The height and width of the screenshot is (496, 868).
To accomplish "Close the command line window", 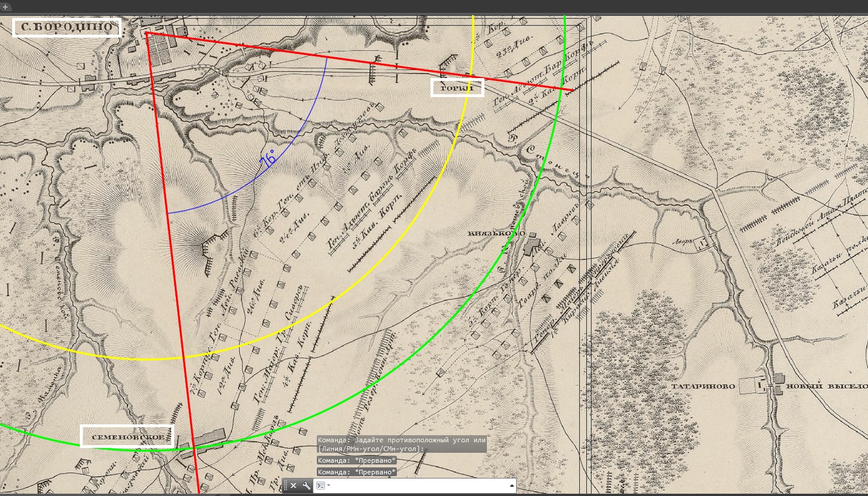I will (293, 486).
